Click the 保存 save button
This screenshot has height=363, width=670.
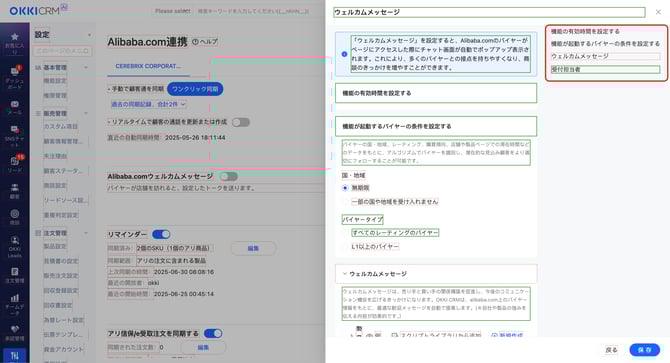[x=644, y=349]
